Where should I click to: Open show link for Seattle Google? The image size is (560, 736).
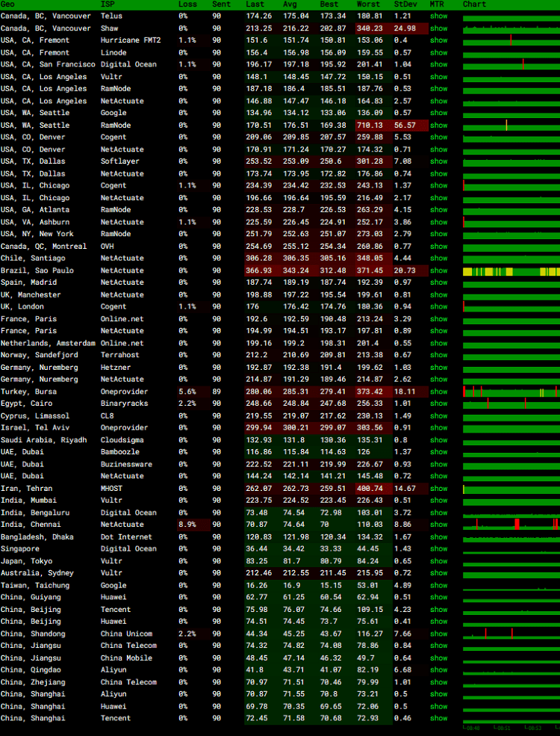438,113
